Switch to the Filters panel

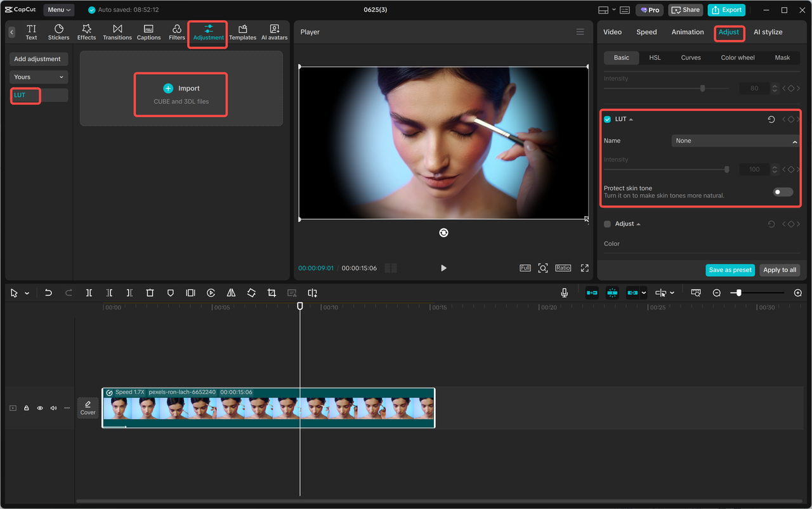(176, 32)
